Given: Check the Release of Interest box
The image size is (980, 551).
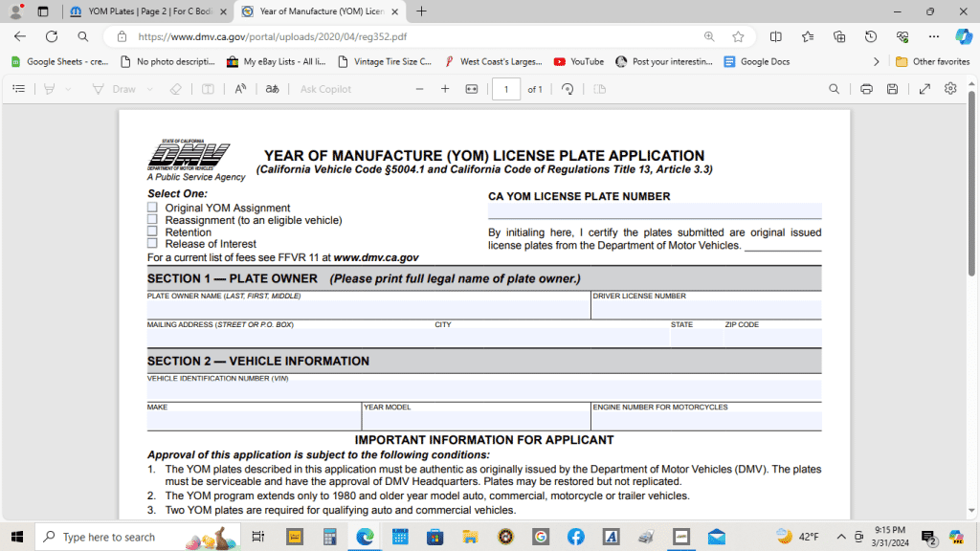Looking at the screenshot, I should pos(152,243).
